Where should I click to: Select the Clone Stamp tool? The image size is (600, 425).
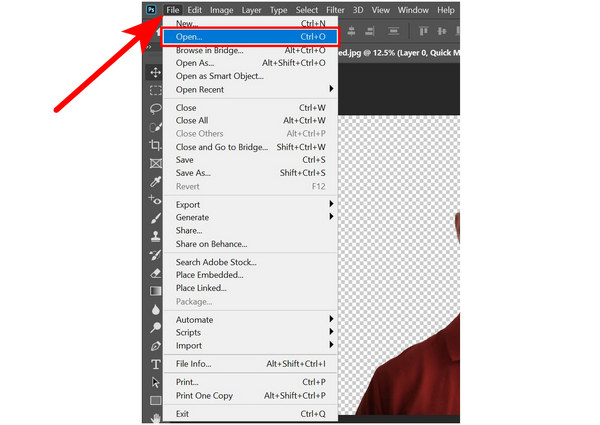(x=155, y=236)
